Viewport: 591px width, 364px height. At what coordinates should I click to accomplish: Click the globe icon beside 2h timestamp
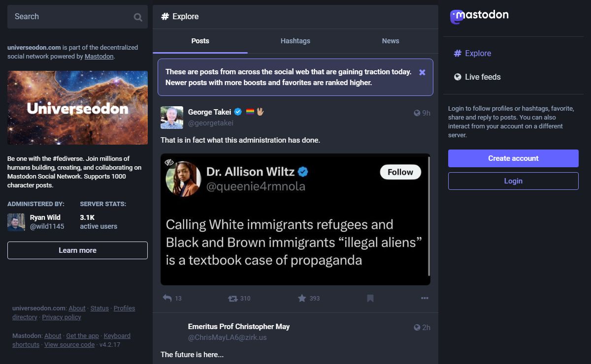click(417, 328)
